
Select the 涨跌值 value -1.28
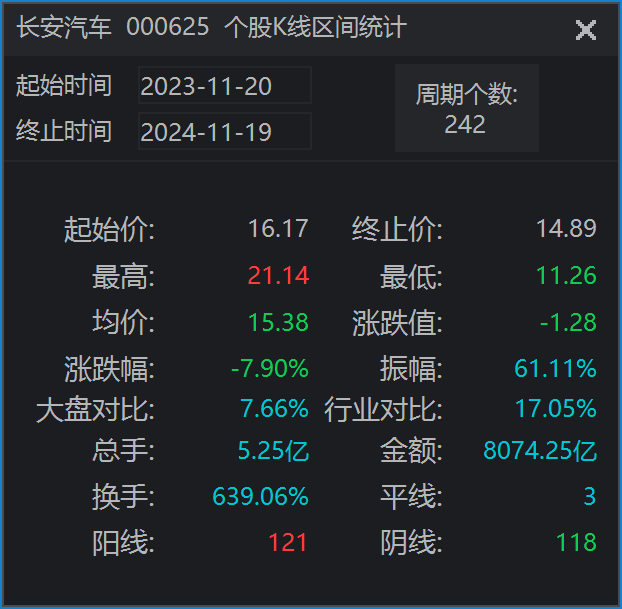point(568,322)
